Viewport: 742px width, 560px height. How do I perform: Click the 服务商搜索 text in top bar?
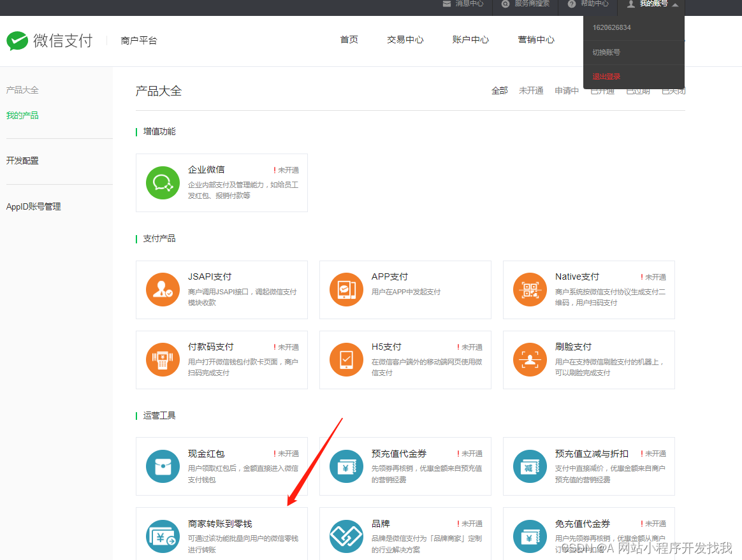(x=532, y=4)
